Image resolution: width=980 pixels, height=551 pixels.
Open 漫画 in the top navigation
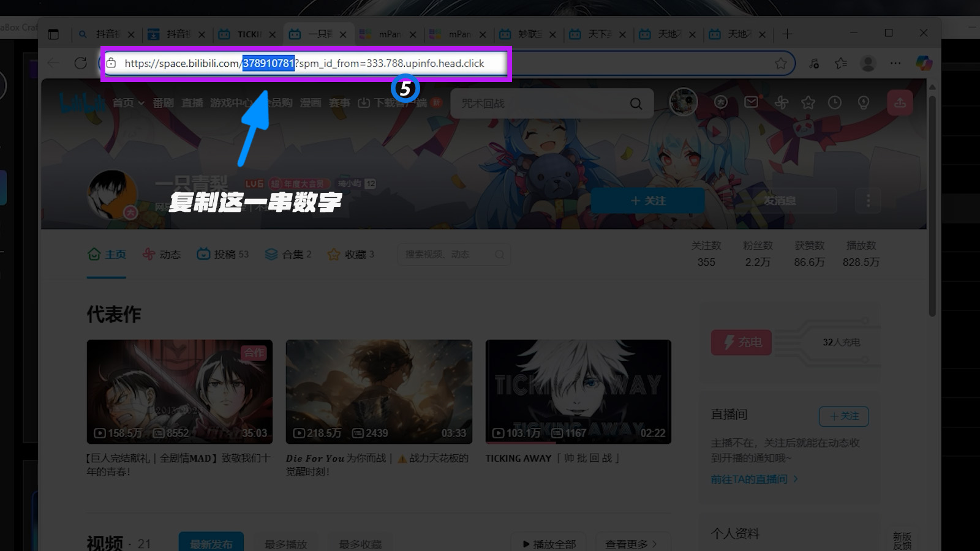[310, 103]
